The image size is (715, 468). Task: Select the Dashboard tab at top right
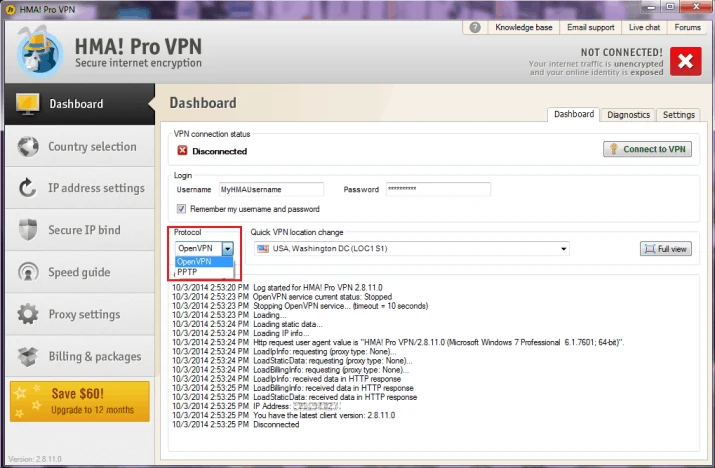pos(574,114)
